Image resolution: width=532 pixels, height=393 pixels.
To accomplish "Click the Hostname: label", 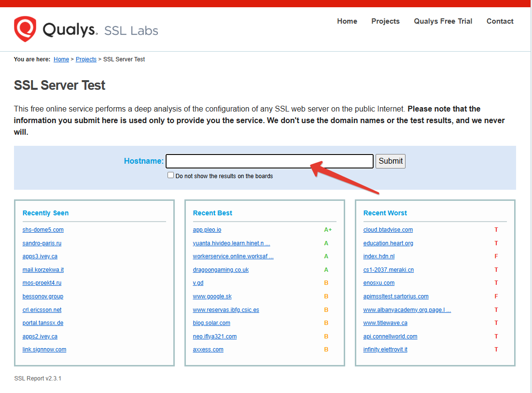I will (x=144, y=161).
